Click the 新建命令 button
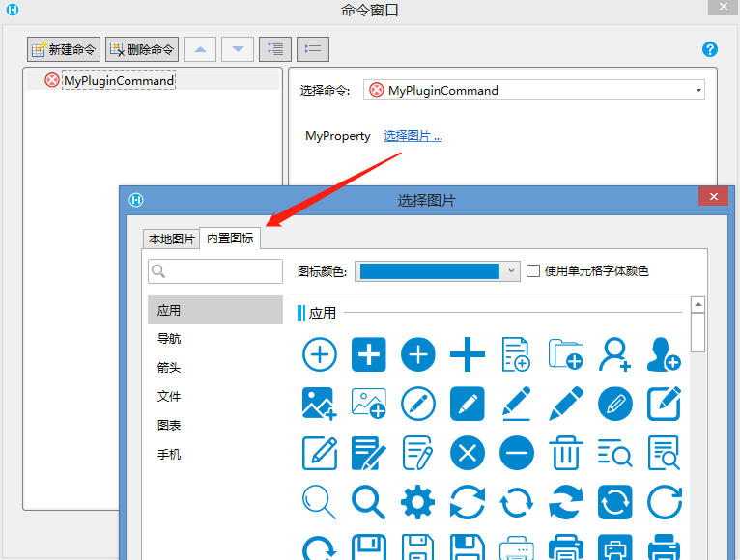This screenshot has width=740, height=560. (64, 49)
